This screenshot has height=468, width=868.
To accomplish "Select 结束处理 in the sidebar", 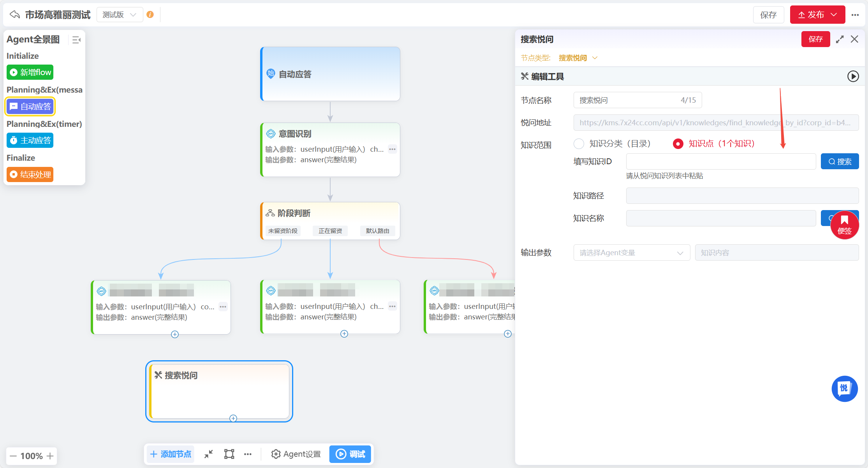I will click(30, 175).
